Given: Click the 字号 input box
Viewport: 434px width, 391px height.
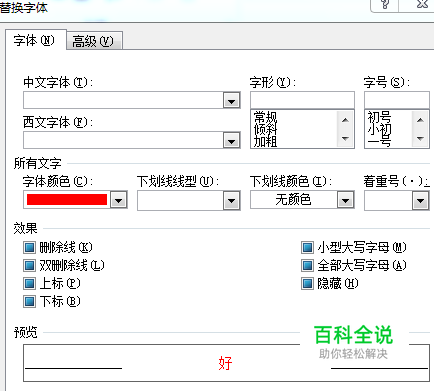Looking at the screenshot, I should 397,100.
